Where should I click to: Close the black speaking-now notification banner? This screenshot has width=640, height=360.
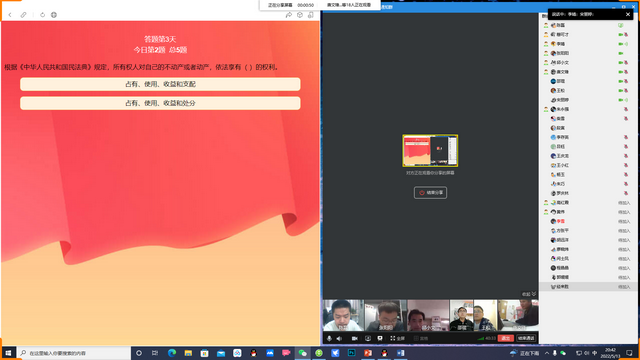pyautogui.click(x=628, y=14)
